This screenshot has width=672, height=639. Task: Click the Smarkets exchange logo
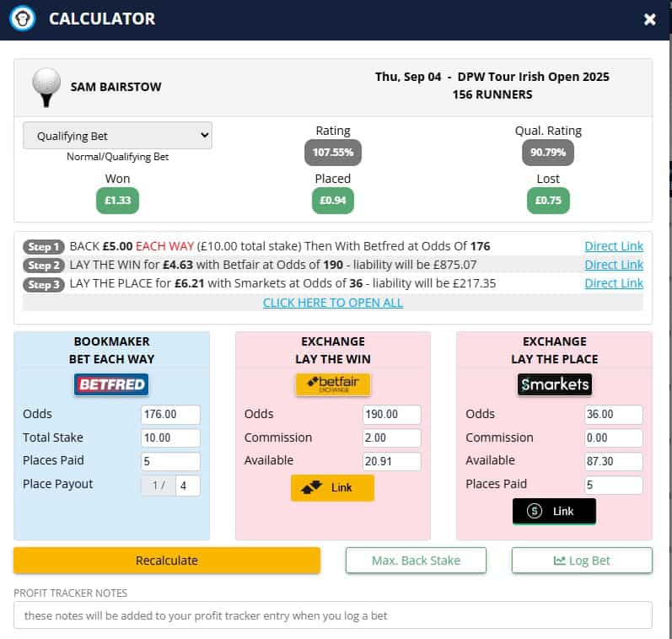pos(554,385)
